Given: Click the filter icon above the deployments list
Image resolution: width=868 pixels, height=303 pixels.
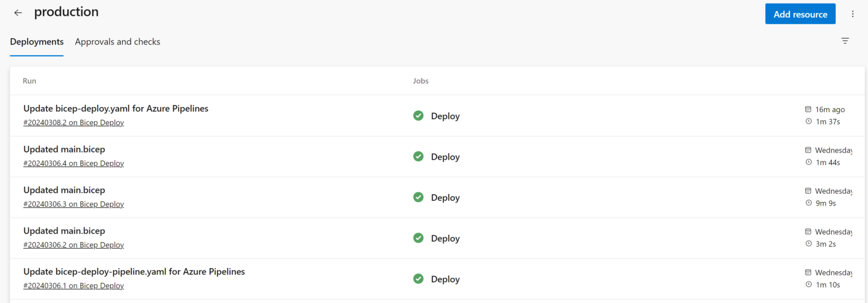Looking at the screenshot, I should pyautogui.click(x=845, y=41).
